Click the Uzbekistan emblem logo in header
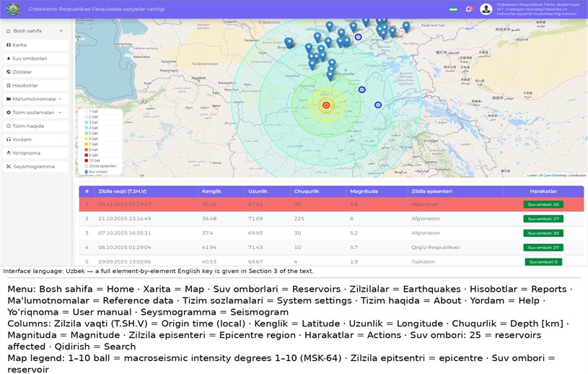This screenshot has height=374, width=588. pyautogui.click(x=13, y=9)
